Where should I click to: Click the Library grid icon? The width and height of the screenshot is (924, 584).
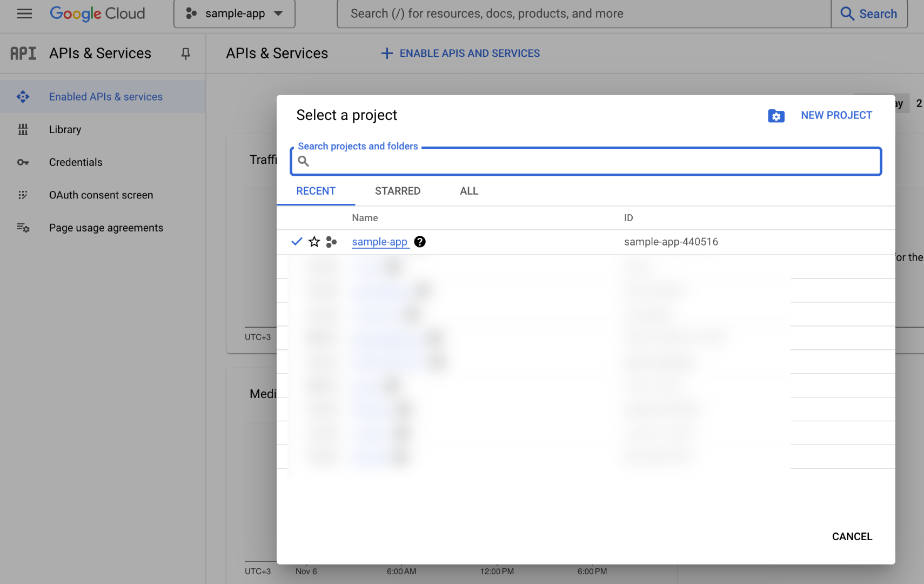point(23,129)
